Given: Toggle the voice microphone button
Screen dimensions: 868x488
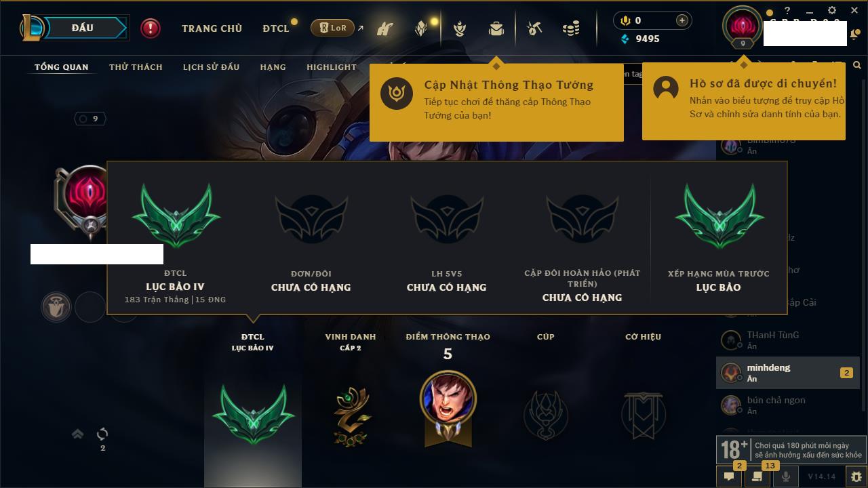Looking at the screenshot, I should pos(786,476).
